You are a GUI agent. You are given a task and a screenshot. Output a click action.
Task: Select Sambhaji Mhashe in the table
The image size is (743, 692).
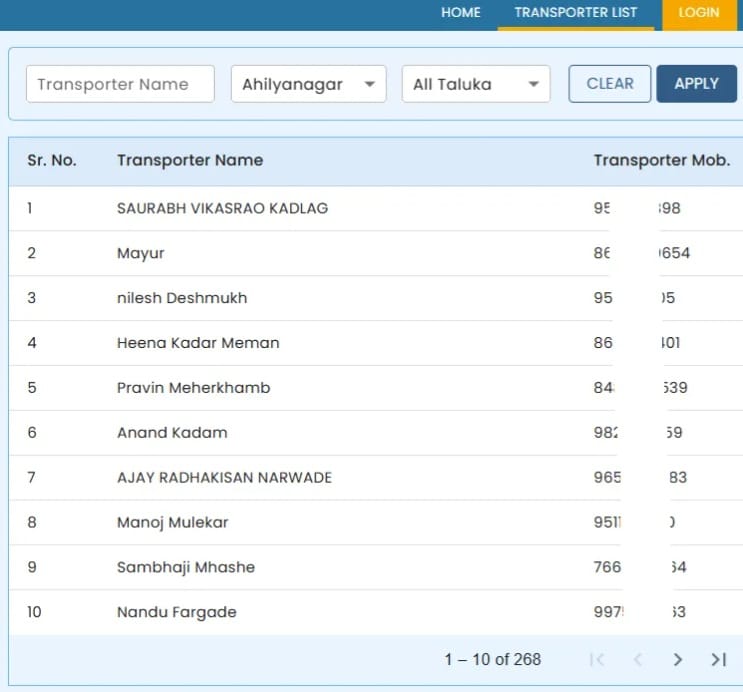pos(186,567)
